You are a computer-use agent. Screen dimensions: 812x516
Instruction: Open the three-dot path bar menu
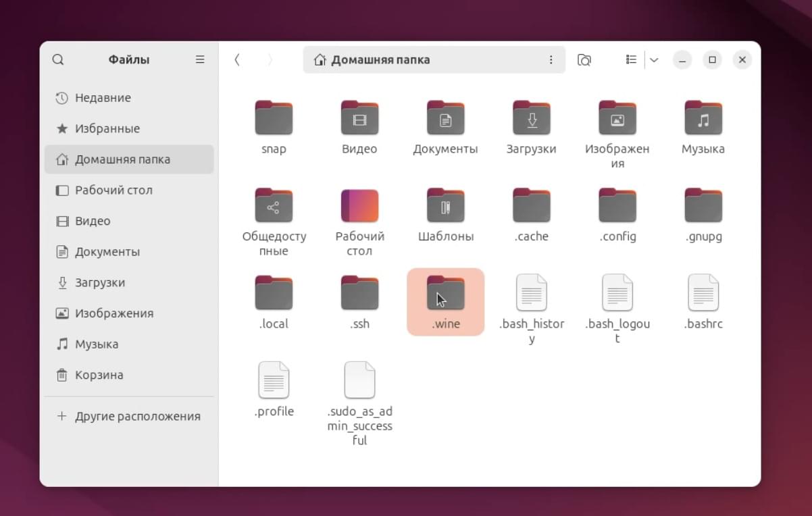(x=551, y=59)
